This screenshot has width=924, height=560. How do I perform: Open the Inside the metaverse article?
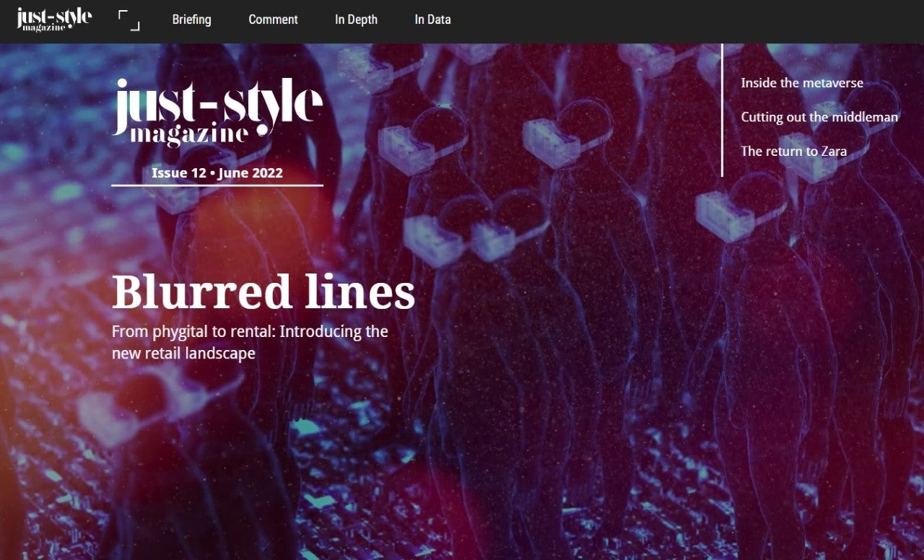[802, 83]
